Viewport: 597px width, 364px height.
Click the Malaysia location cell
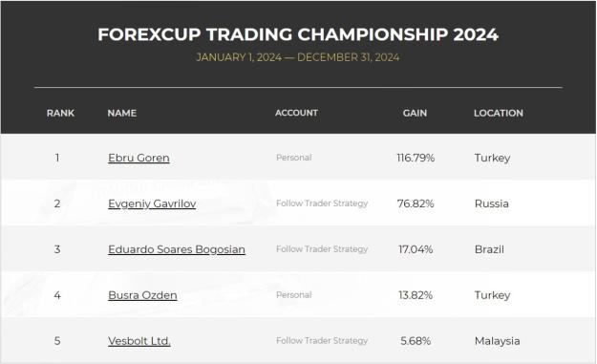(x=498, y=341)
